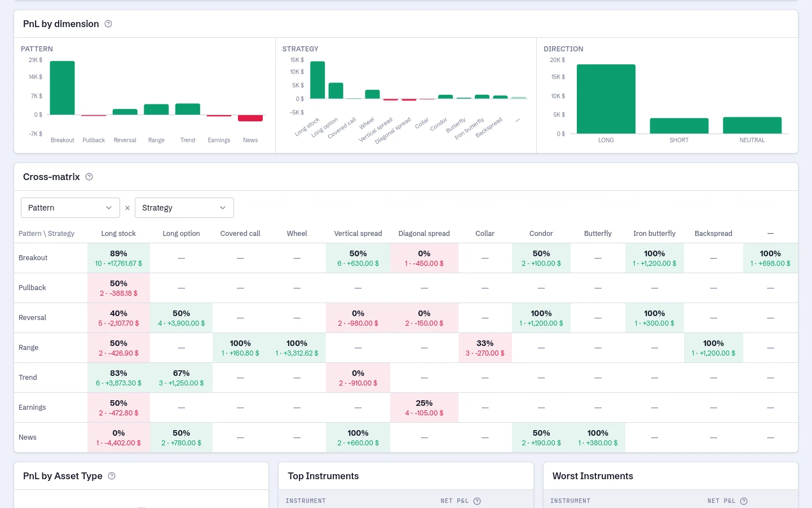The height and width of the screenshot is (508, 812).
Task: Select Range Long stock cell -426.90 $
Action: pyautogui.click(x=118, y=348)
